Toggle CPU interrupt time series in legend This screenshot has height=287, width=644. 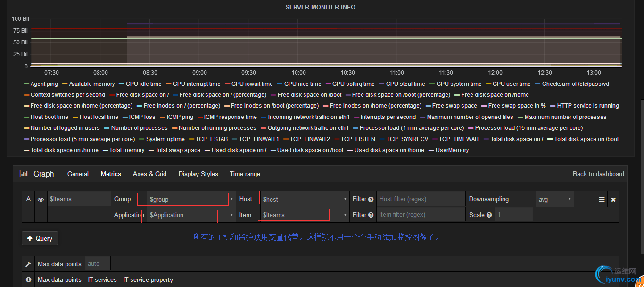pyautogui.click(x=197, y=84)
